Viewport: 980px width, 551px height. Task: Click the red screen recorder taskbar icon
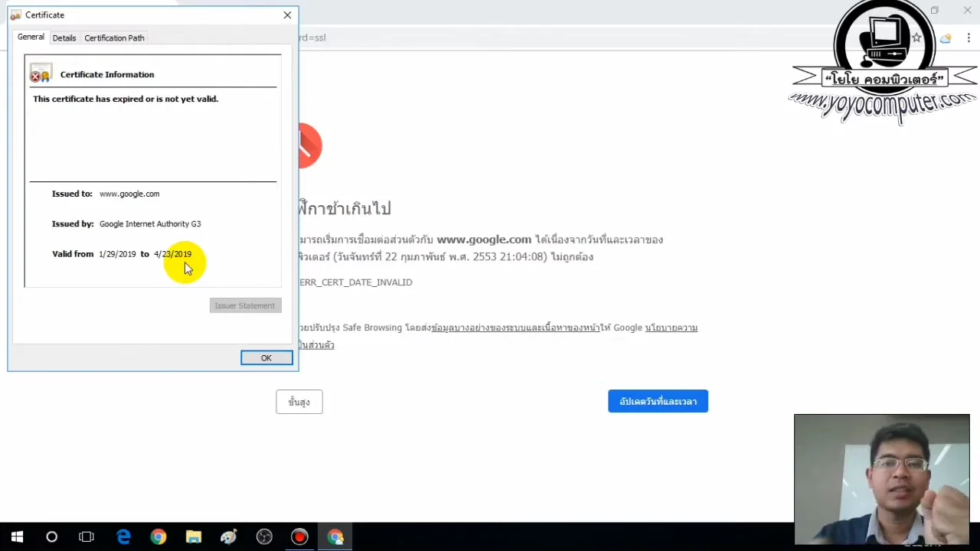299,536
